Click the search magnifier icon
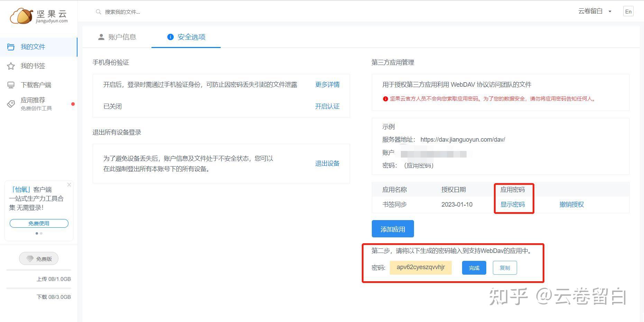 (x=99, y=12)
